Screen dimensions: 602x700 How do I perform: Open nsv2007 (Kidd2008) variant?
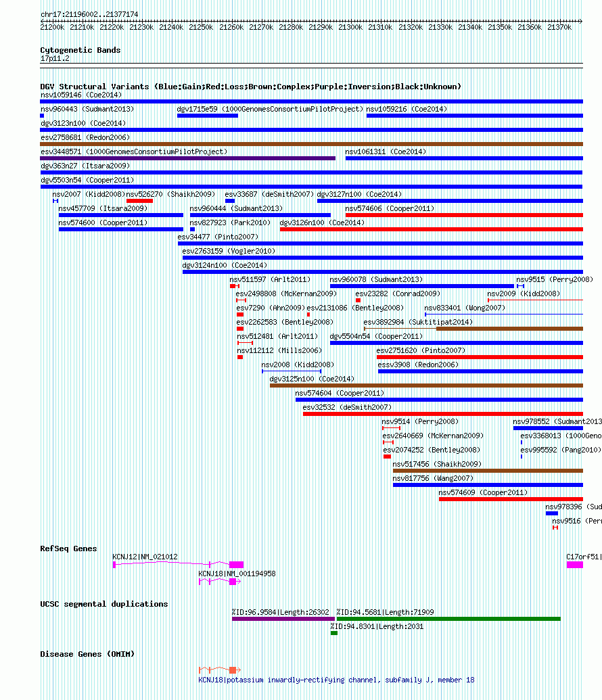(89, 195)
